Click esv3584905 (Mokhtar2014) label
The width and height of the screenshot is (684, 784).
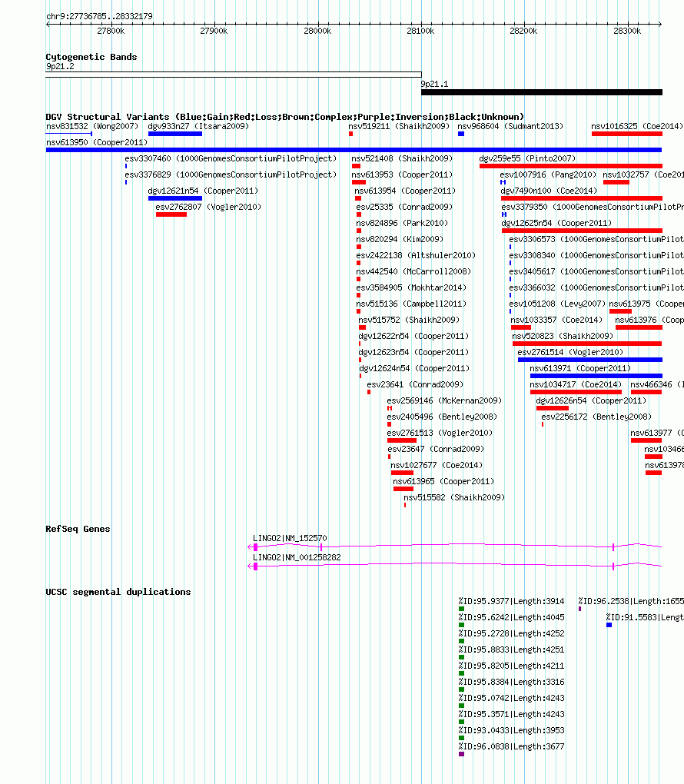click(411, 287)
